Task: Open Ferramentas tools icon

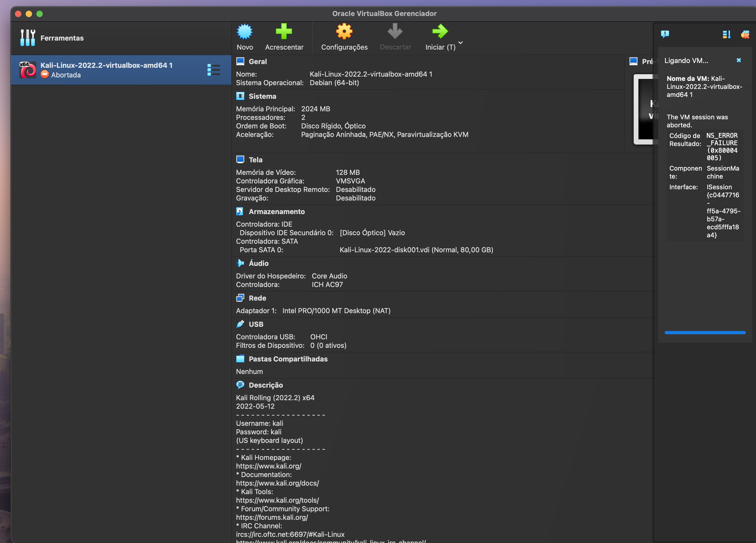Action: (28, 38)
